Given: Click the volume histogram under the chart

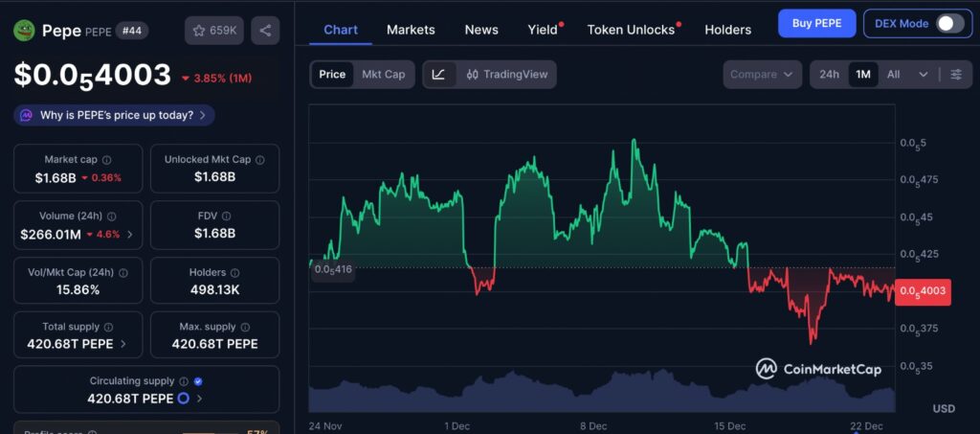Looking at the screenshot, I should click(x=601, y=392).
